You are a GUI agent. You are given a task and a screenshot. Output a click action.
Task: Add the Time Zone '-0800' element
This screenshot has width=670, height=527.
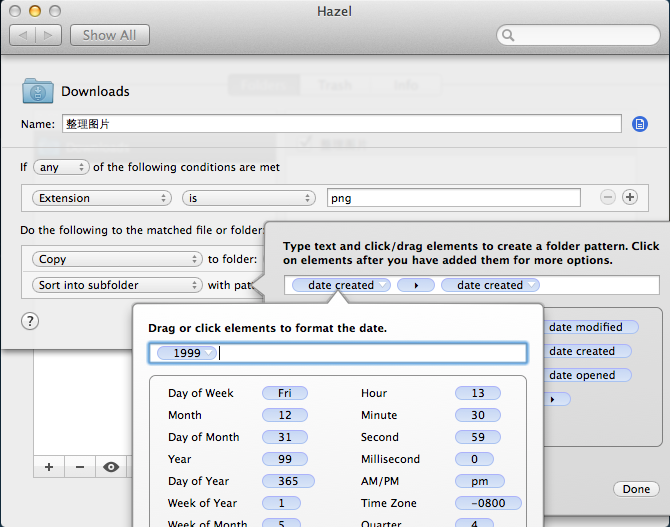(488, 503)
